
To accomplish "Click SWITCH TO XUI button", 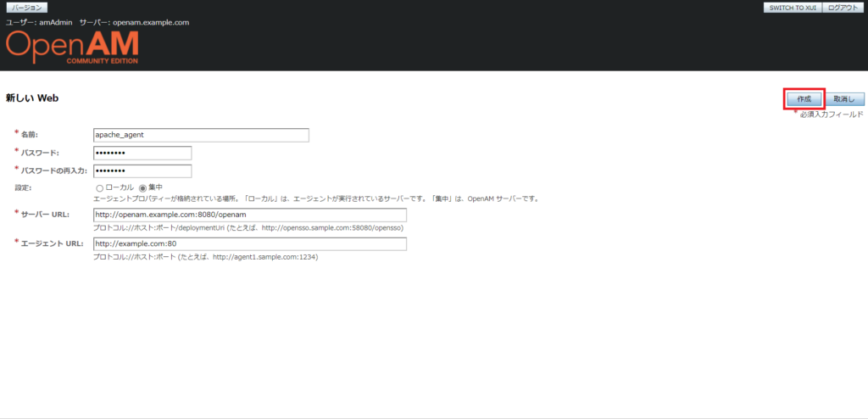I will point(793,8).
